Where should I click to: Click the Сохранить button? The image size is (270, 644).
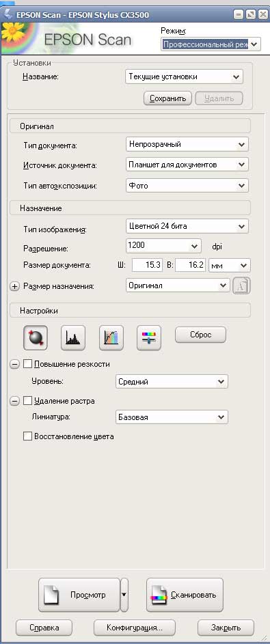tap(167, 98)
